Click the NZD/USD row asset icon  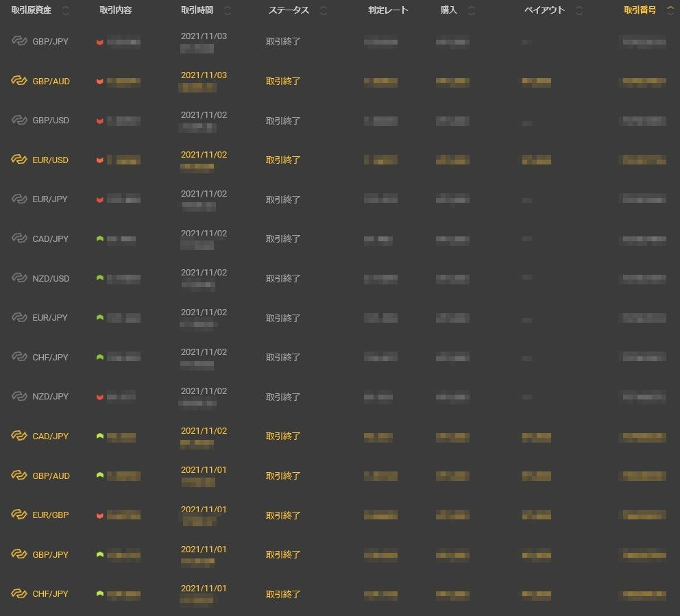19,278
